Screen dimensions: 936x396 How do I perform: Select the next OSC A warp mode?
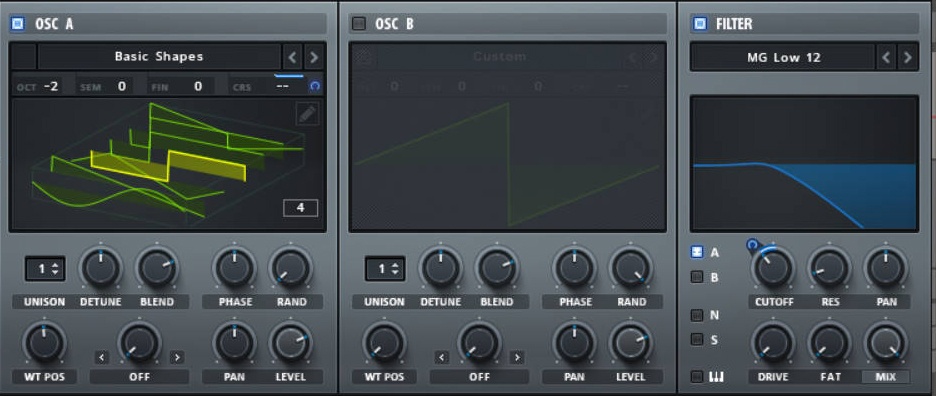pyautogui.click(x=177, y=357)
